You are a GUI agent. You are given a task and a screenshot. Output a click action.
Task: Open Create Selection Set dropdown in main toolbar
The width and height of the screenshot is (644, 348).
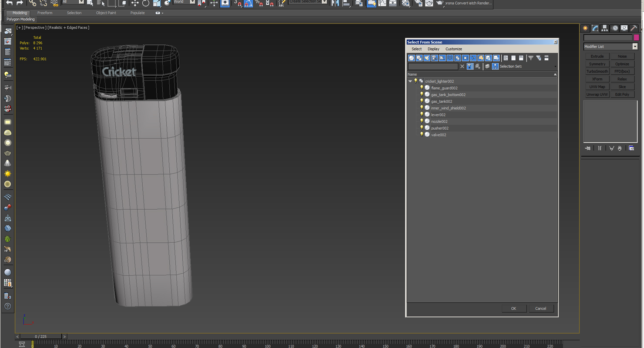tap(308, 2)
